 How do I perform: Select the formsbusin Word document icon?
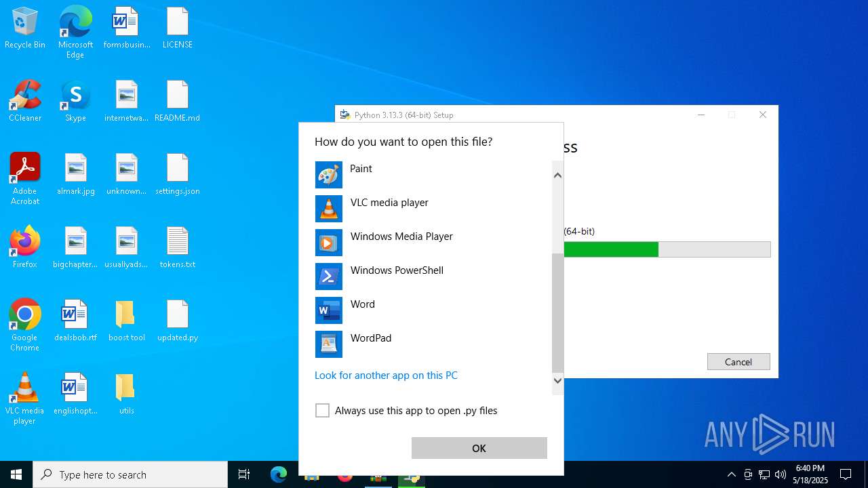pyautogui.click(x=127, y=28)
